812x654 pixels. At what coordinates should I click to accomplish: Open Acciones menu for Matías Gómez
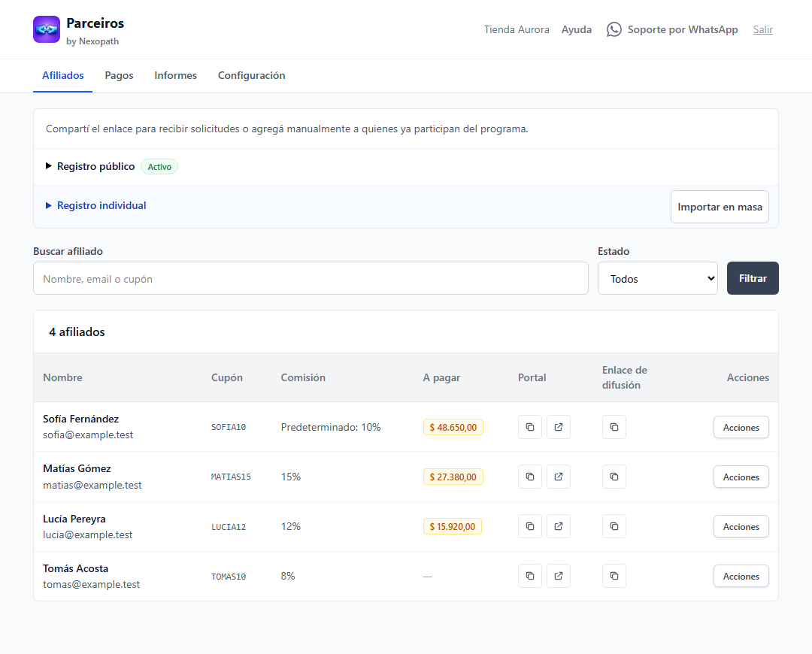tap(741, 477)
